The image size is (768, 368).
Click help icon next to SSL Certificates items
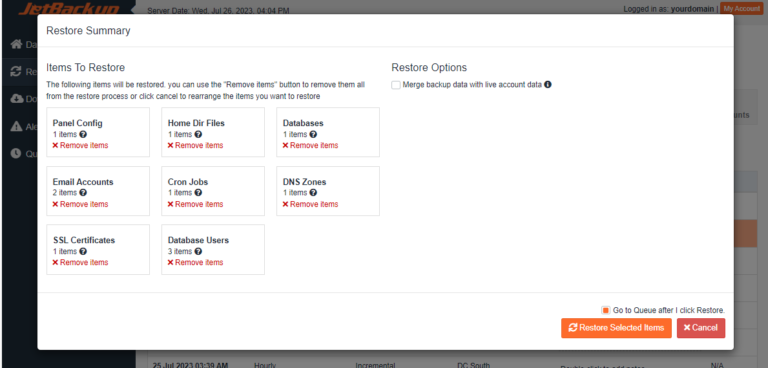[83, 251]
